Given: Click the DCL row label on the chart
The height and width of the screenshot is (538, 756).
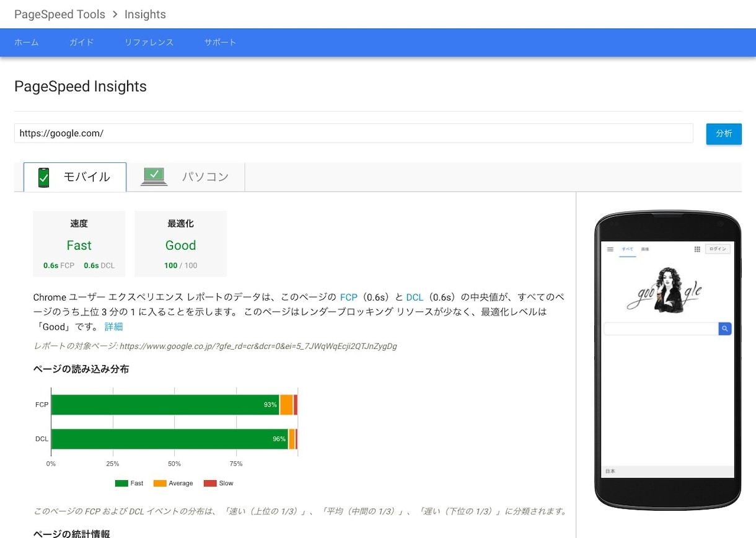Looking at the screenshot, I should point(42,439).
